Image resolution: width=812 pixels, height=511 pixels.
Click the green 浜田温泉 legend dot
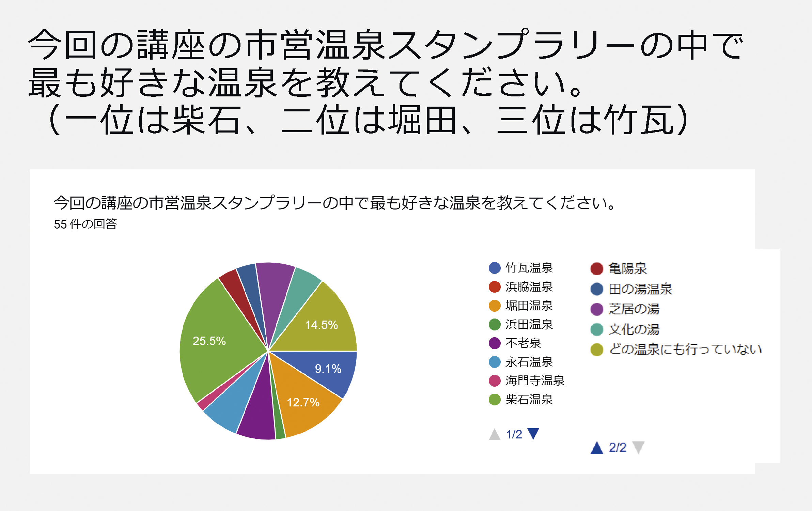494,324
